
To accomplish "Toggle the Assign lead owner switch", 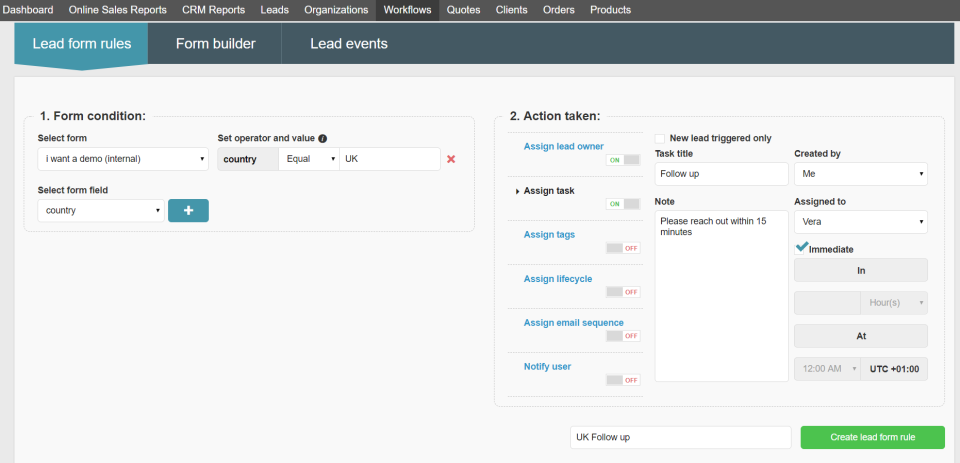I will click(623, 160).
